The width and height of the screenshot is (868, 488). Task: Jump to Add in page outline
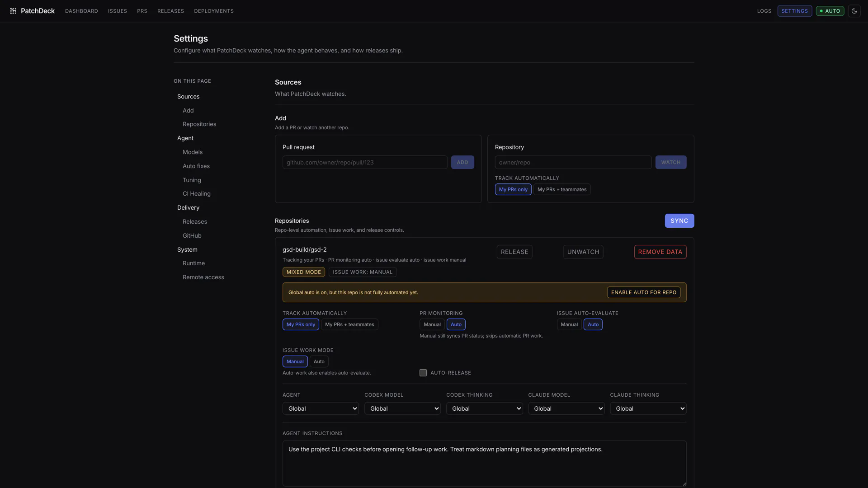tap(188, 110)
